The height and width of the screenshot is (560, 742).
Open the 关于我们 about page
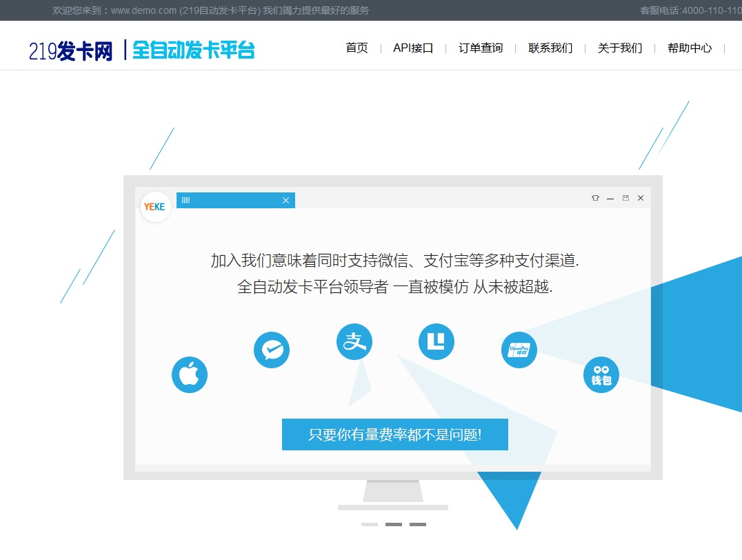pyautogui.click(x=619, y=48)
